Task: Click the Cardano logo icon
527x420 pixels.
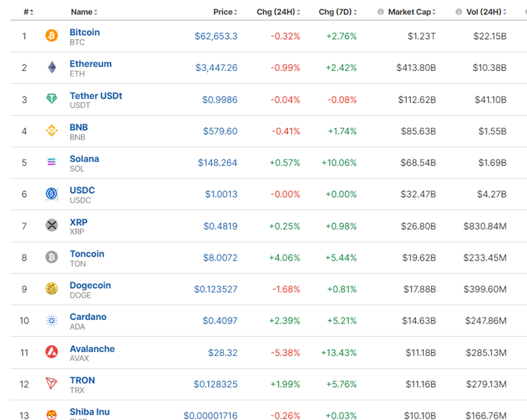Action: (51, 320)
